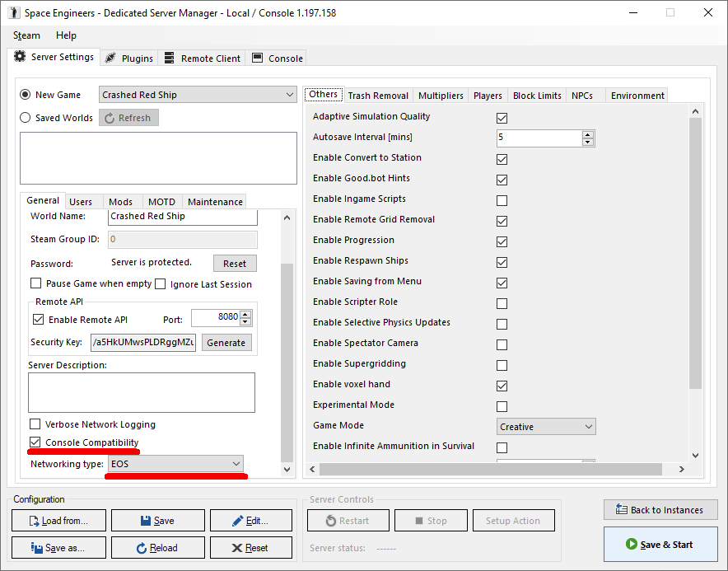
Task: Increase Remote API port with up arrow
Action: (x=245, y=314)
